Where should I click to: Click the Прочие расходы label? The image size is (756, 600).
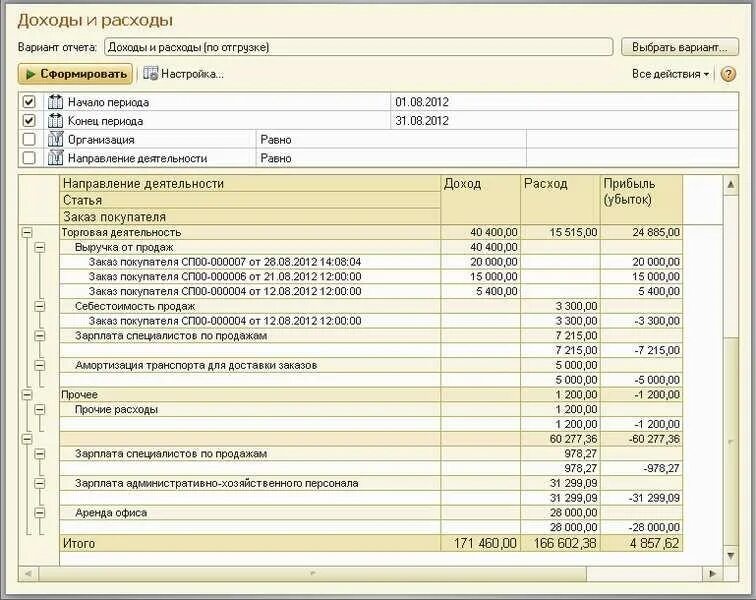(x=116, y=409)
